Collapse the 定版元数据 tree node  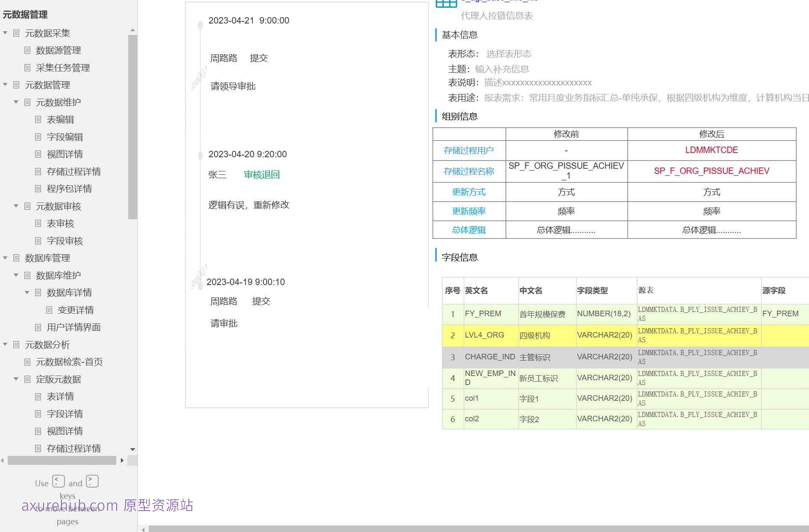[16, 379]
